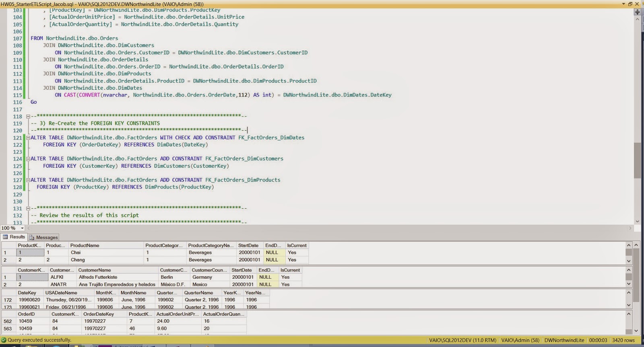The width and height of the screenshot is (644, 347).
Task: Click the 'Review the results of this script' comment
Action: [x=89, y=216]
